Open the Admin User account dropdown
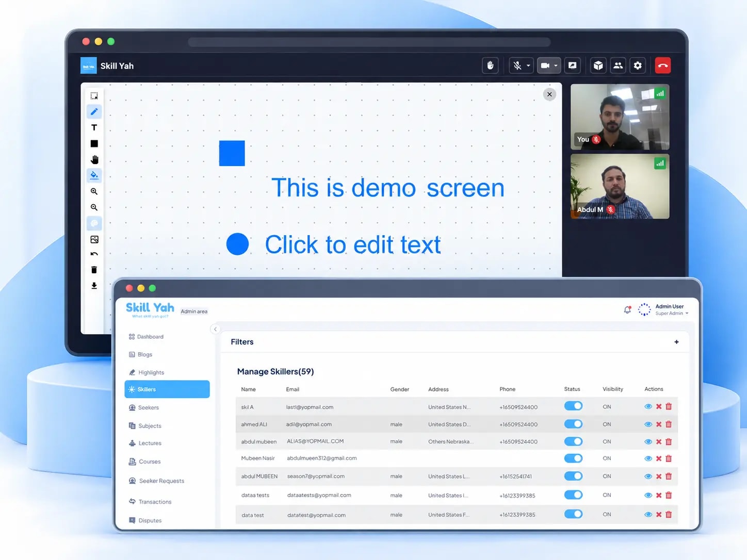 pos(672,309)
